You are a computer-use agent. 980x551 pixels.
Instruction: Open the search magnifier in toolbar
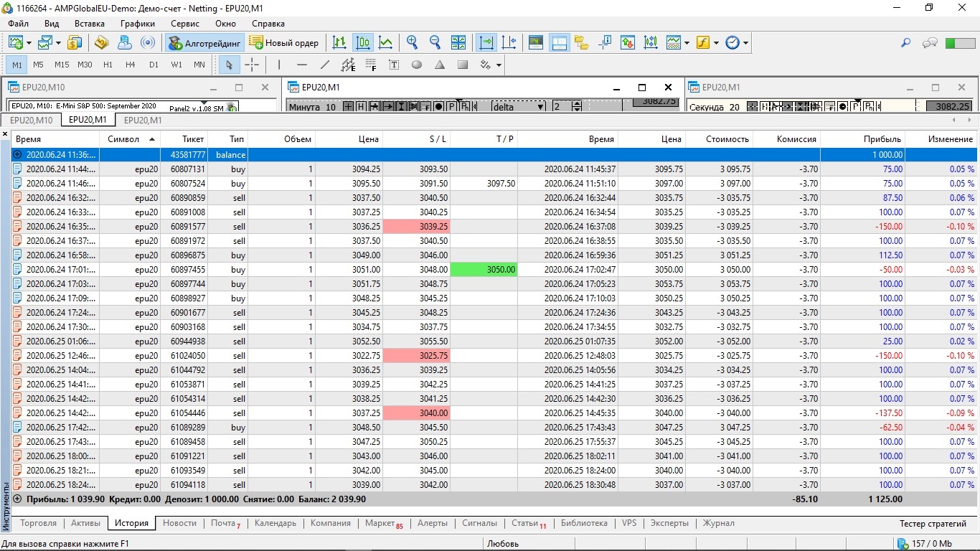[x=905, y=43]
